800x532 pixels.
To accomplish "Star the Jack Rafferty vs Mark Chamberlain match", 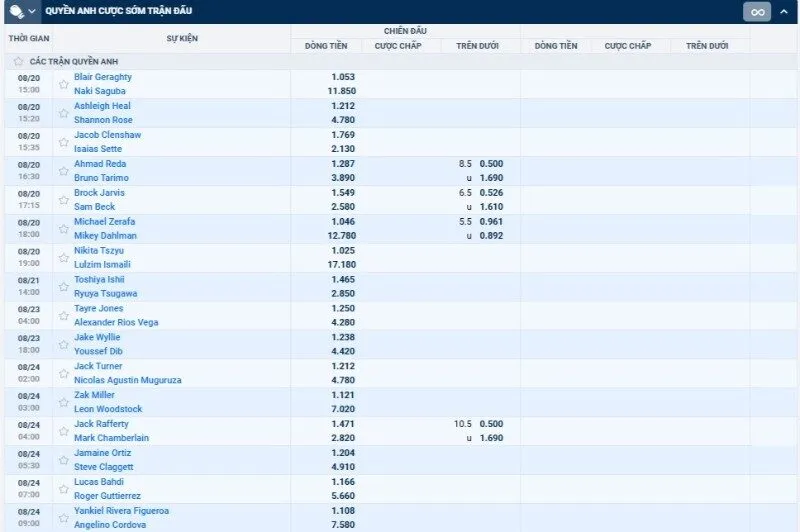I will tap(63, 431).
